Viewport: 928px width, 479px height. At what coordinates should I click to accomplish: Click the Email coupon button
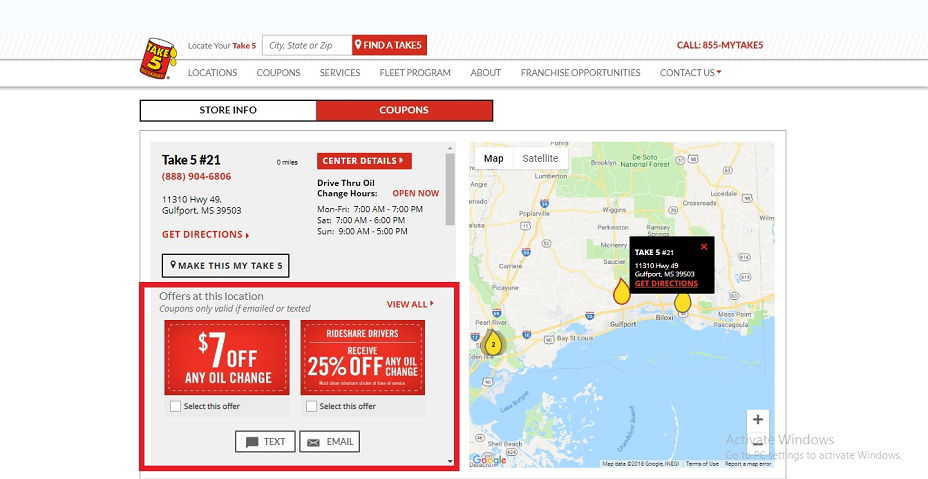330,442
